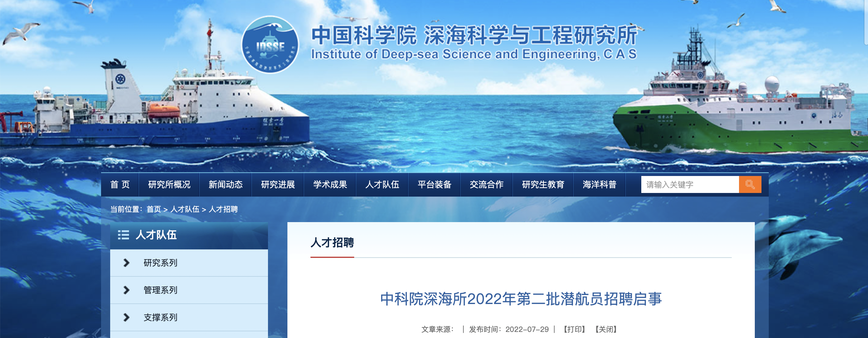Go to 交流合作 menu item
The width and height of the screenshot is (868, 338).
(x=487, y=185)
